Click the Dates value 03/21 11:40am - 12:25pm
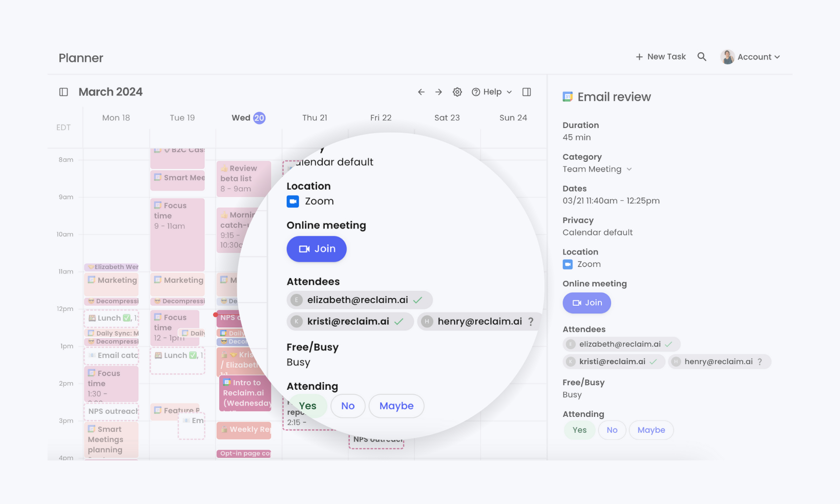Screen dimensions: 840x504 611,201
